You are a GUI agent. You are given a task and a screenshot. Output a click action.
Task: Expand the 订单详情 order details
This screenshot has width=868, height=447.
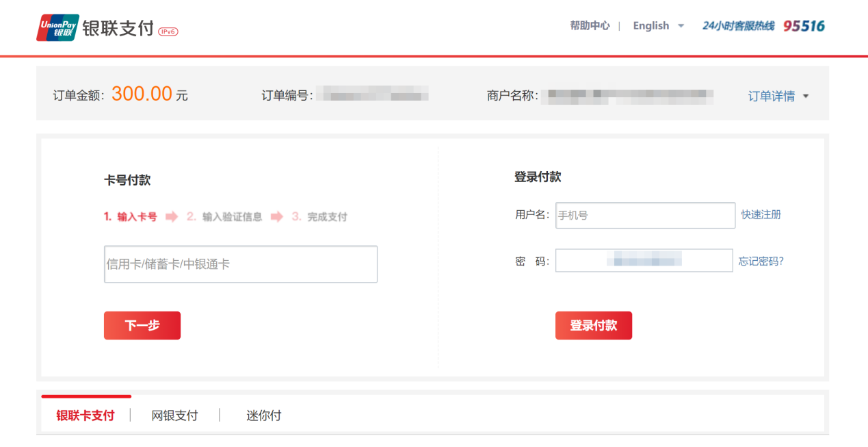pyautogui.click(x=778, y=96)
